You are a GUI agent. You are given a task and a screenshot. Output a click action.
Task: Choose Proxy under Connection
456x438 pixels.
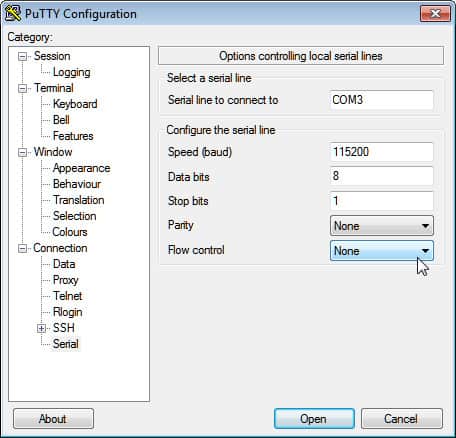(x=65, y=280)
